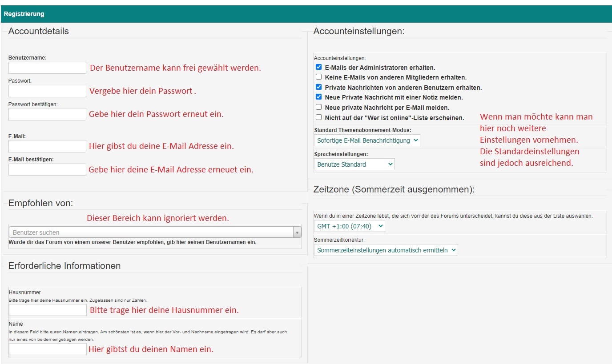The image size is (612, 364).
Task: Click the Passwort bestätigen field
Action: pos(47,114)
